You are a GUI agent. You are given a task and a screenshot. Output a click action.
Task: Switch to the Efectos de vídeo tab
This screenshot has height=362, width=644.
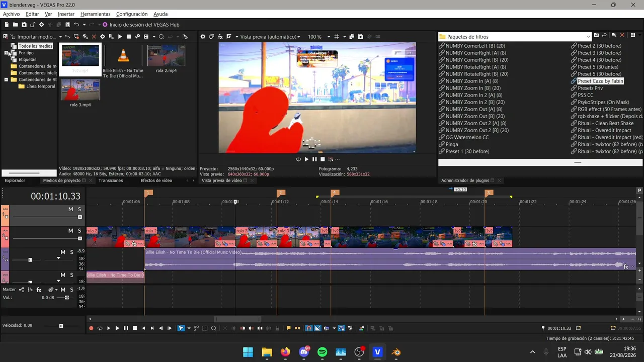[156, 180]
